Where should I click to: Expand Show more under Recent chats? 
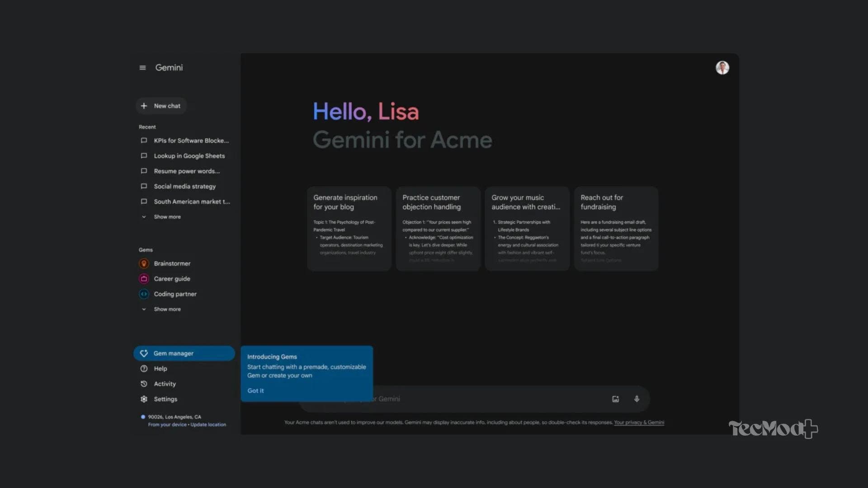point(166,217)
